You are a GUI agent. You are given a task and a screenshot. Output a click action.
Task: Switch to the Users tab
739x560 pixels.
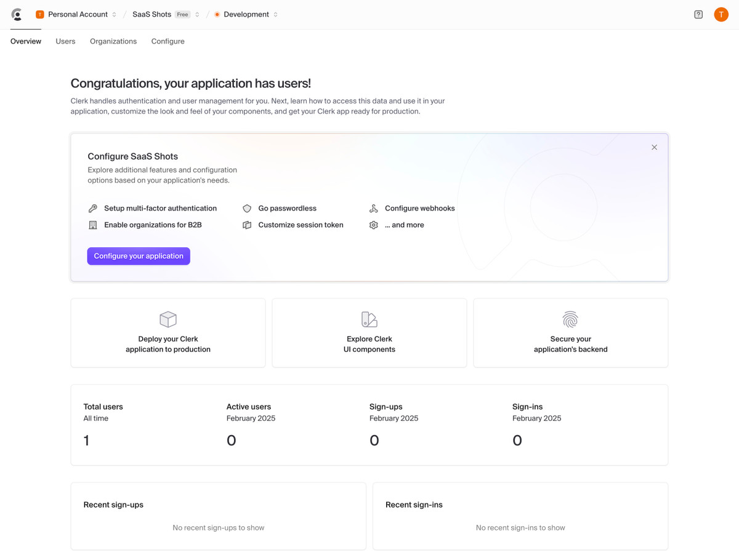click(65, 41)
